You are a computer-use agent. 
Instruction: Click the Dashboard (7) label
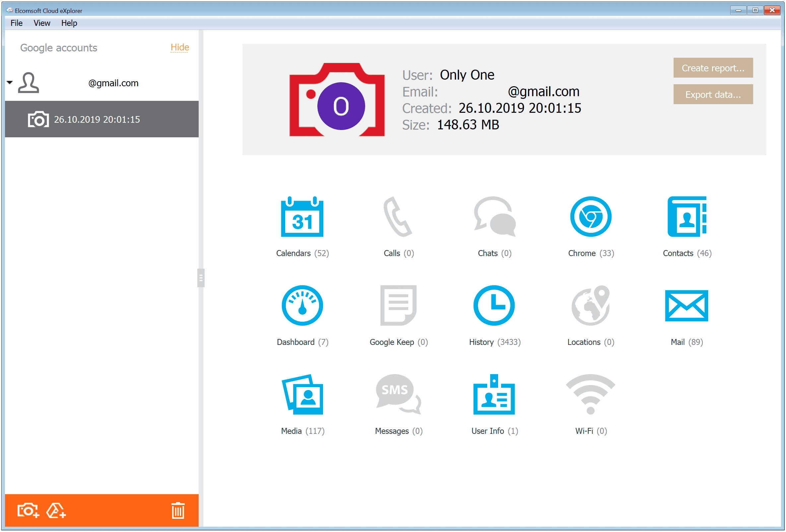coord(302,342)
